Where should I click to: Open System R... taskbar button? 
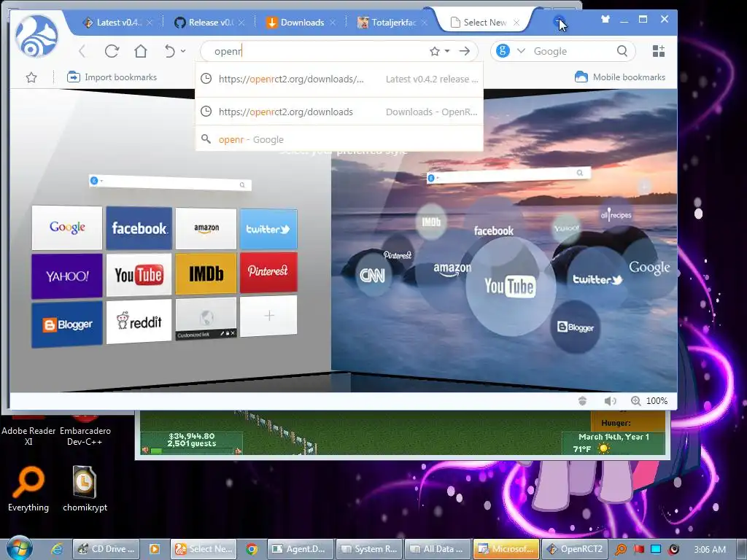click(369, 549)
